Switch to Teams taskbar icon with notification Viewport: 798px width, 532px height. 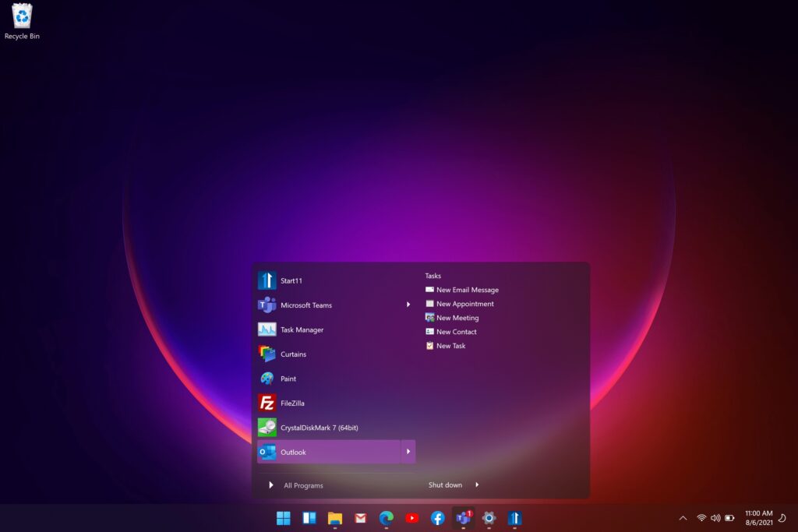click(x=463, y=518)
